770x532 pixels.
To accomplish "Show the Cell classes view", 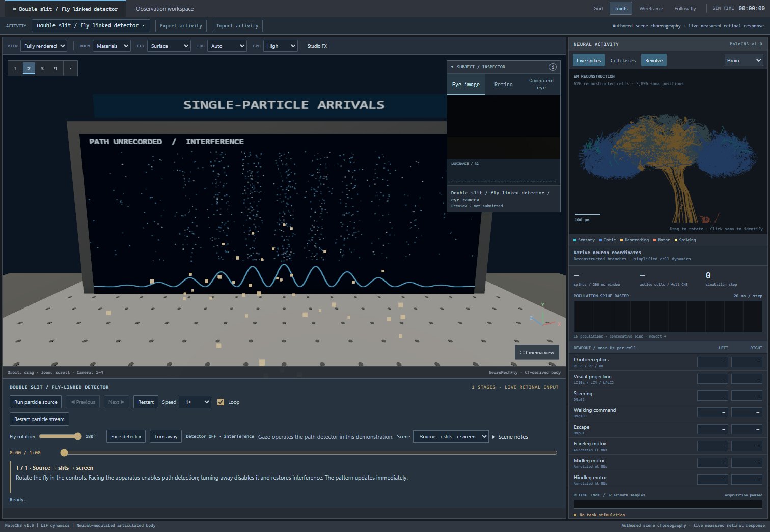I will tap(623, 60).
